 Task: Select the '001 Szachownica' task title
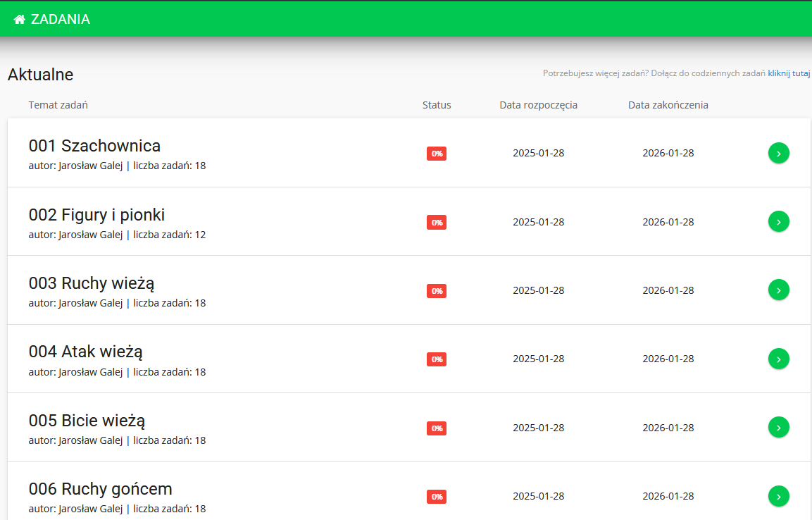94,146
